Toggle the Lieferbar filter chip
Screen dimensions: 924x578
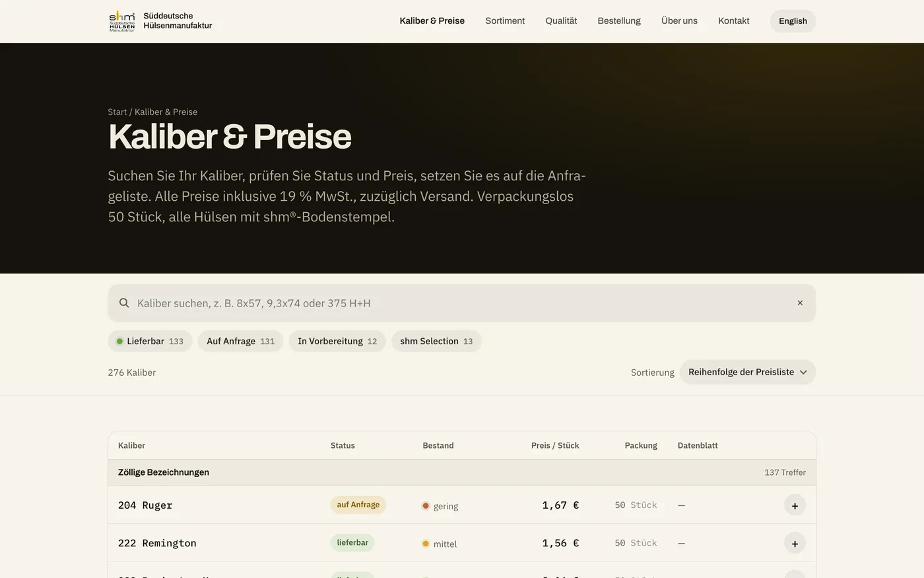[x=150, y=342]
